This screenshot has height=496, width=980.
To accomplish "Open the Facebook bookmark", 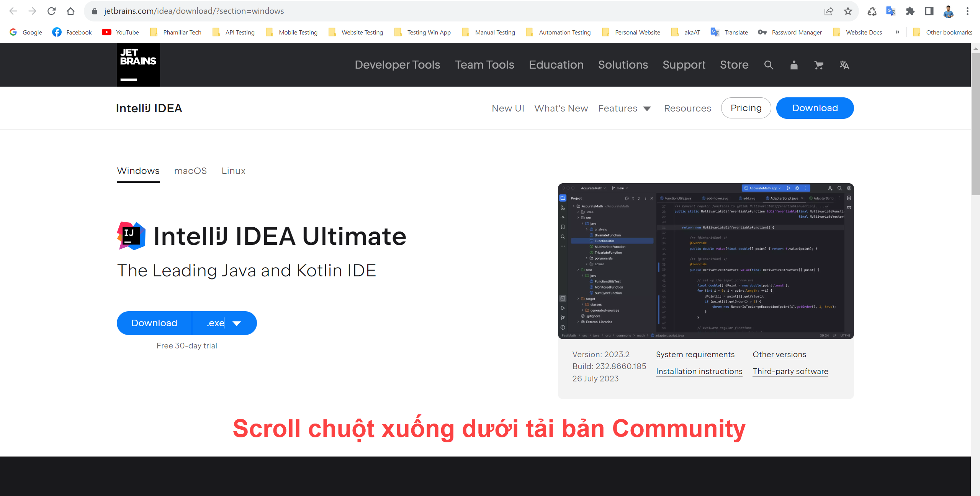I will tap(72, 32).
